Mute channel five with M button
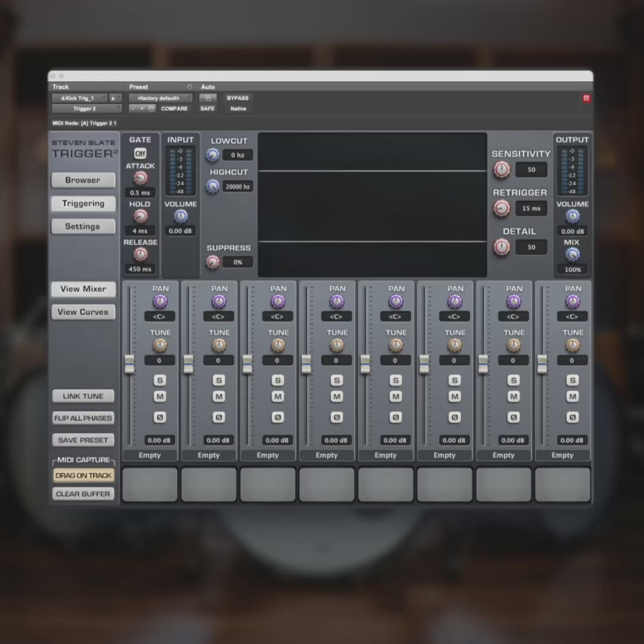 [396, 397]
